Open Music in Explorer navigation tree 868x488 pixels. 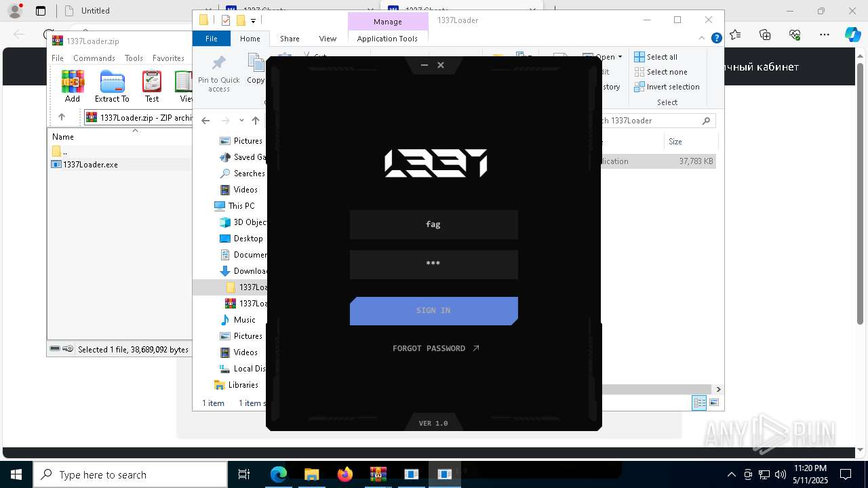(x=238, y=320)
